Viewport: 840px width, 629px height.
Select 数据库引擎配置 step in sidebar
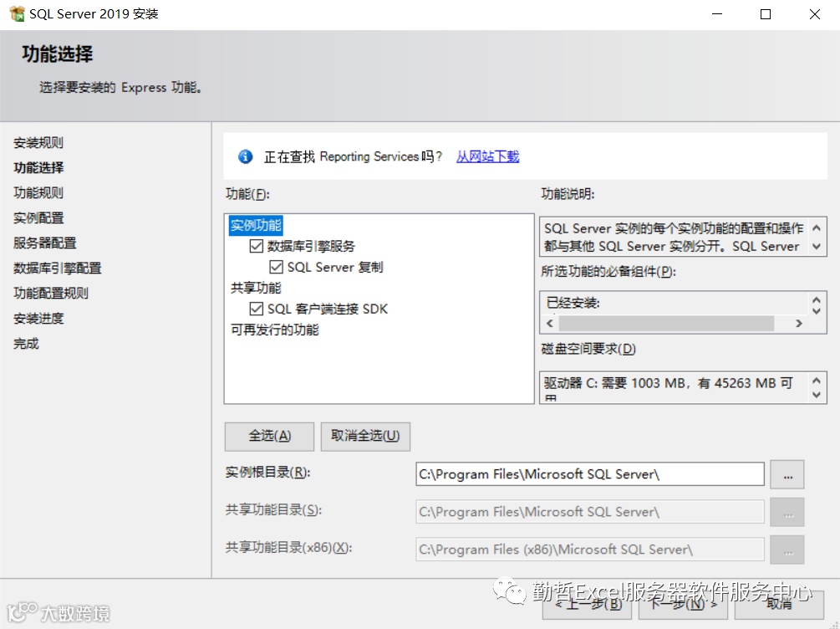pos(57,268)
